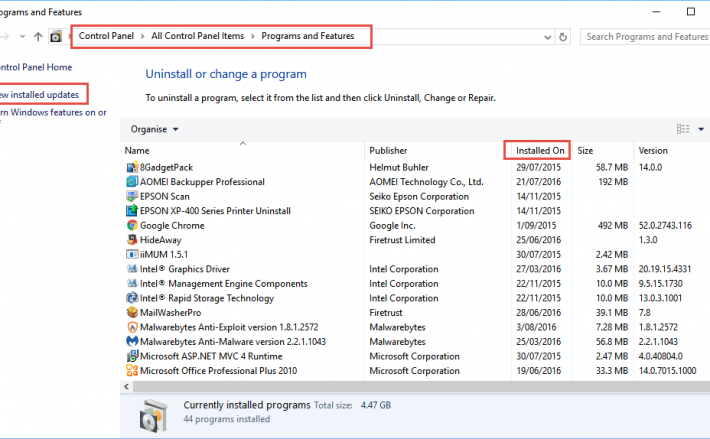This screenshot has height=439, width=710.
Task: Click the size value 492 MB
Action: pos(613,225)
